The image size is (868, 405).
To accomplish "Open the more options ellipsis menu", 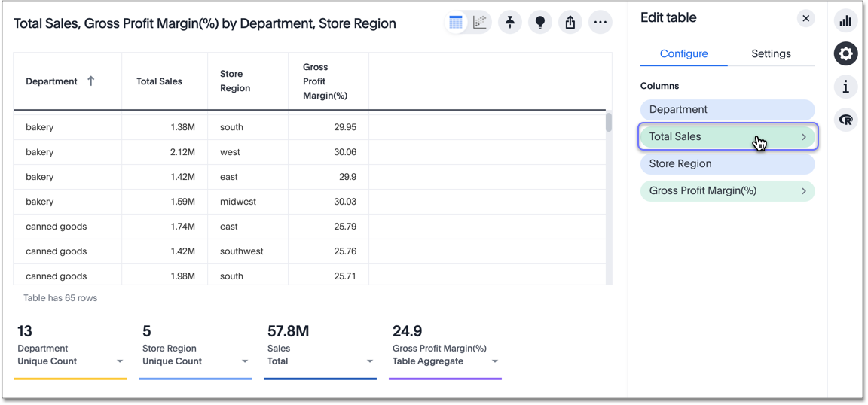I will [x=601, y=23].
